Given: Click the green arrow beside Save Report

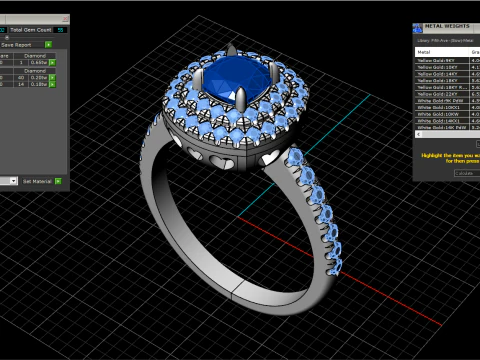Looking at the screenshot, I should pyautogui.click(x=48, y=44).
